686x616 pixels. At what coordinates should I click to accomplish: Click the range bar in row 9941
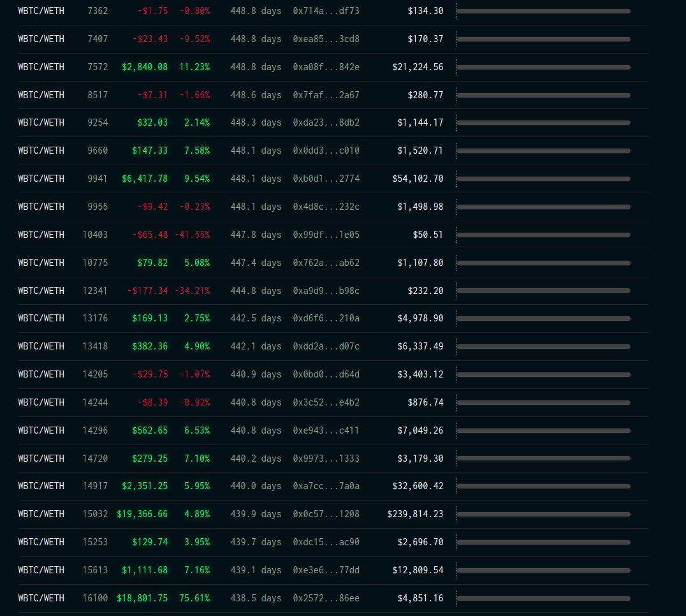pos(543,179)
